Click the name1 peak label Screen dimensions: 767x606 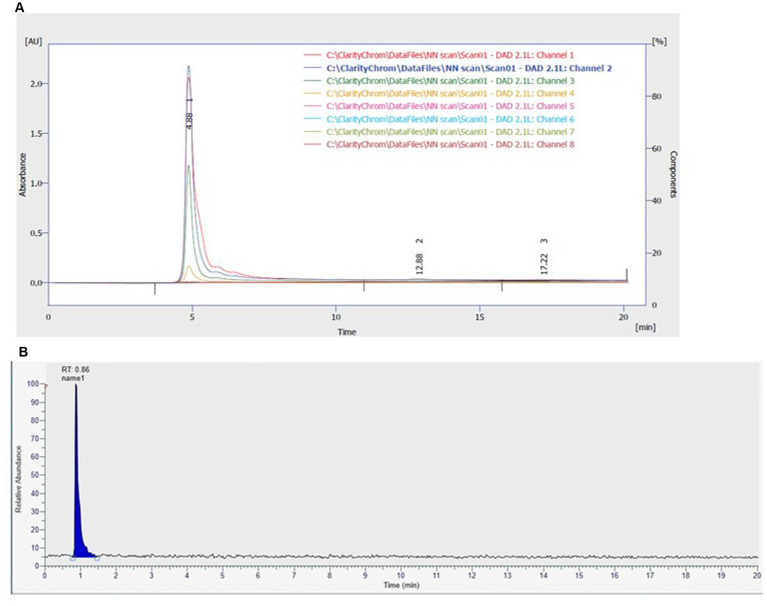tap(73, 378)
